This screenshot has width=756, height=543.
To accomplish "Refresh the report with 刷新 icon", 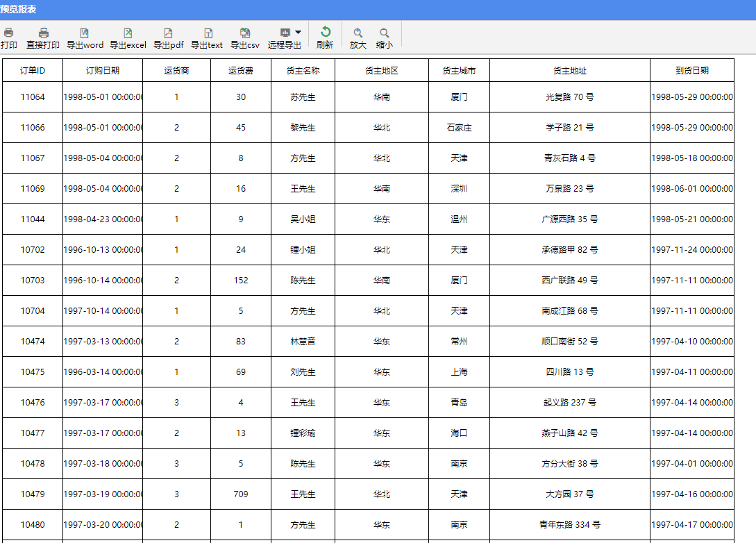I will tap(325, 33).
